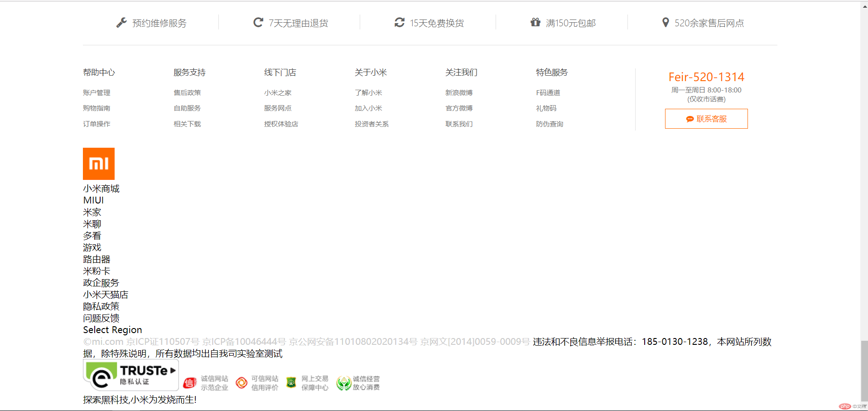Open 米粉卡 site link
Viewport: 868px width, 411px height.
(96, 271)
